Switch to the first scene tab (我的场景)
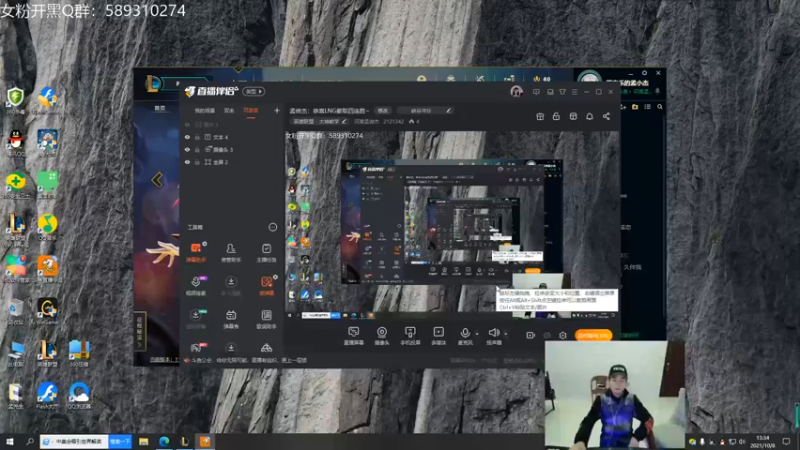 point(205,110)
